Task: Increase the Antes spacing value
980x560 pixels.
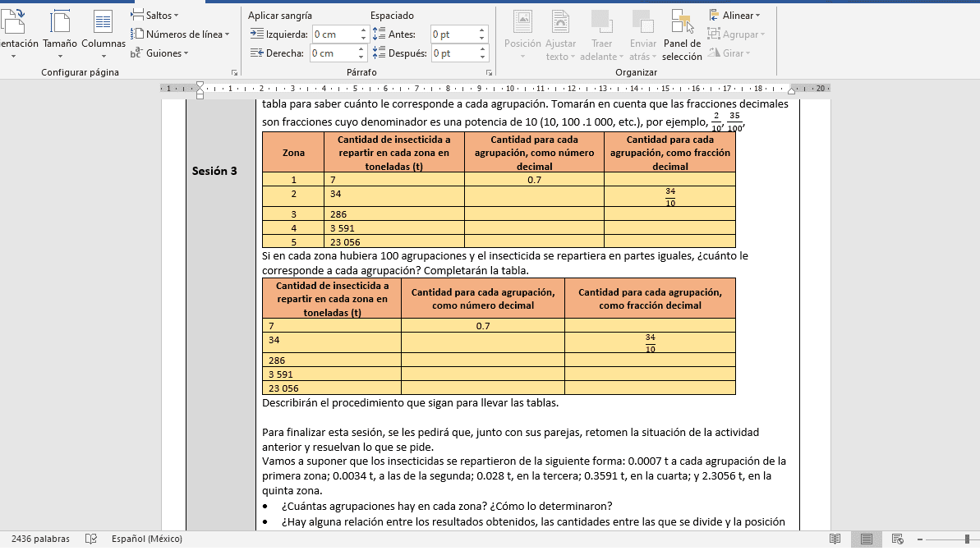Action: pyautogui.click(x=482, y=30)
